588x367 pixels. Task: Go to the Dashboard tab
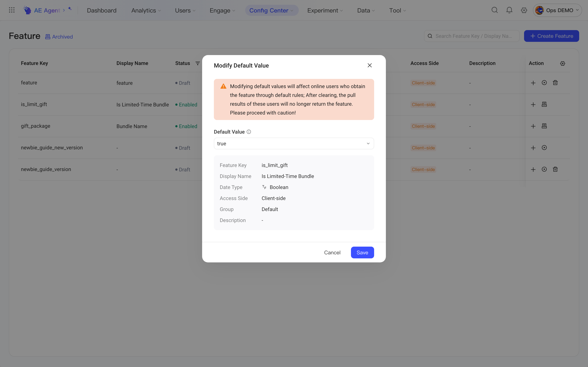pos(102,10)
